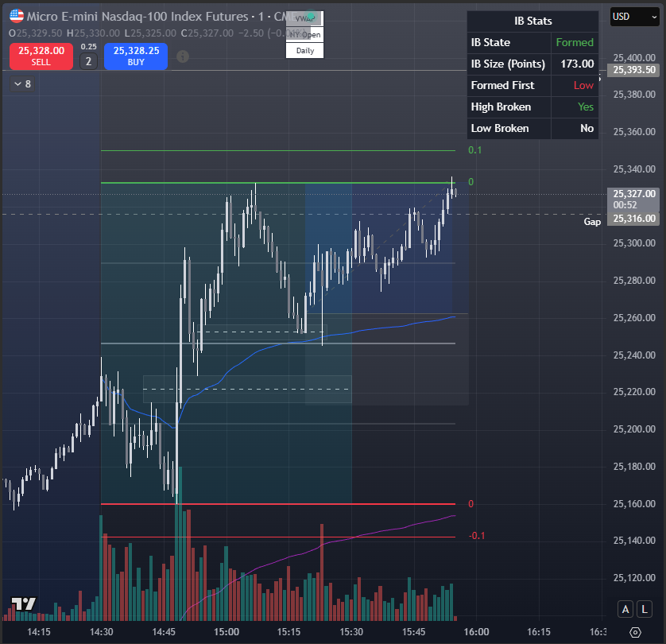Click the 25,393.50 price axis label
This screenshot has height=644, width=666.
click(x=633, y=70)
